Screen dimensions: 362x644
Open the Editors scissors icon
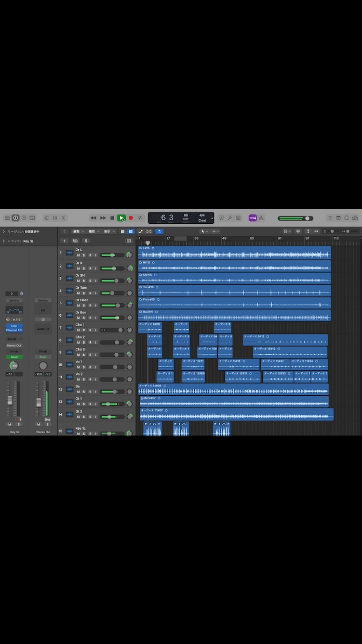[x=63, y=218]
